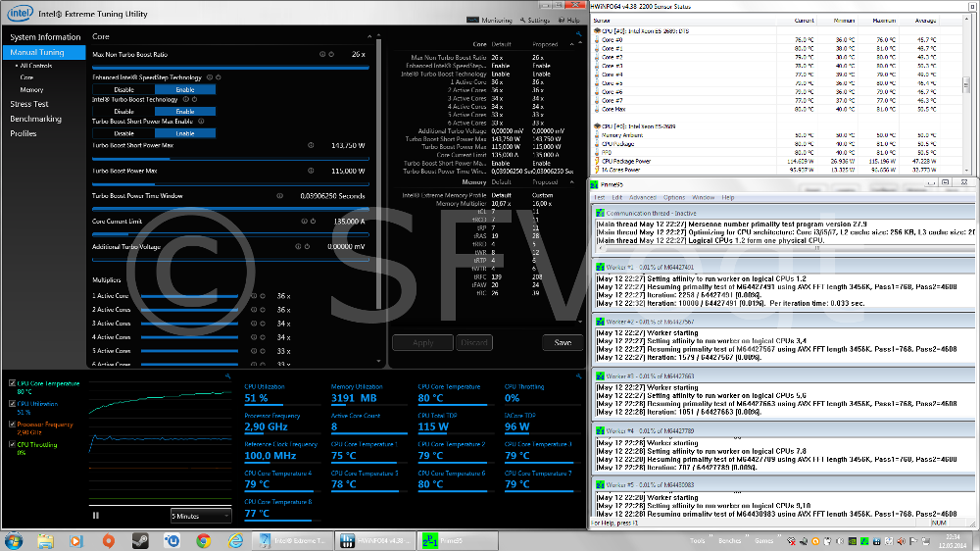
Task: Click reset icon for Core Current Limit
Action: (314, 222)
